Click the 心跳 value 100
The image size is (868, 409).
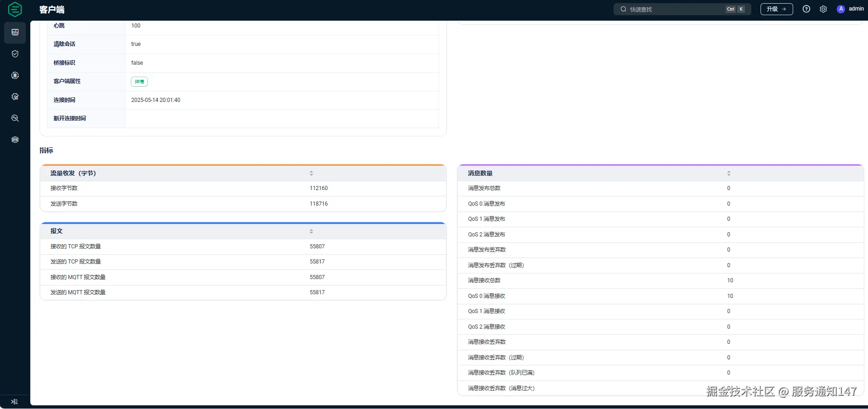136,26
